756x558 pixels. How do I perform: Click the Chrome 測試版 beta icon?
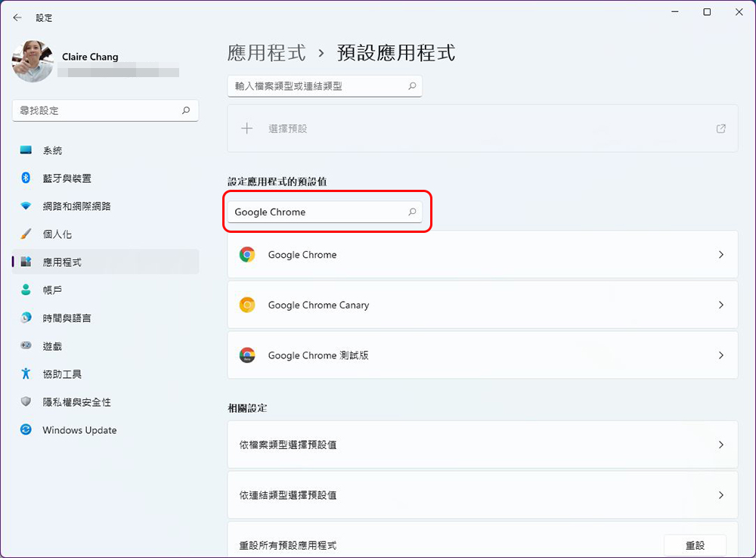click(x=247, y=355)
